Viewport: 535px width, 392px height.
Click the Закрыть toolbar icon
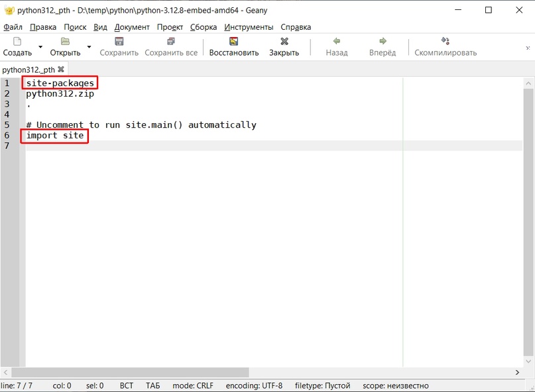[284, 42]
